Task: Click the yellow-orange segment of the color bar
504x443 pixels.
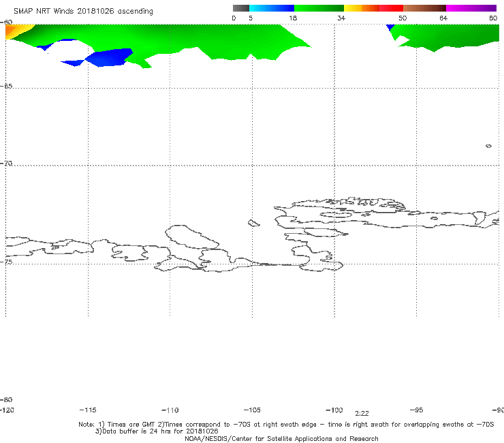Action: pos(362,8)
